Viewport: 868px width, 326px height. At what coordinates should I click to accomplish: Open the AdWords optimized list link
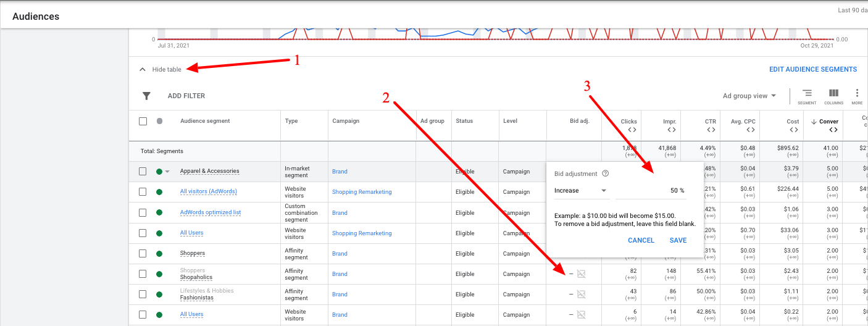(211, 212)
